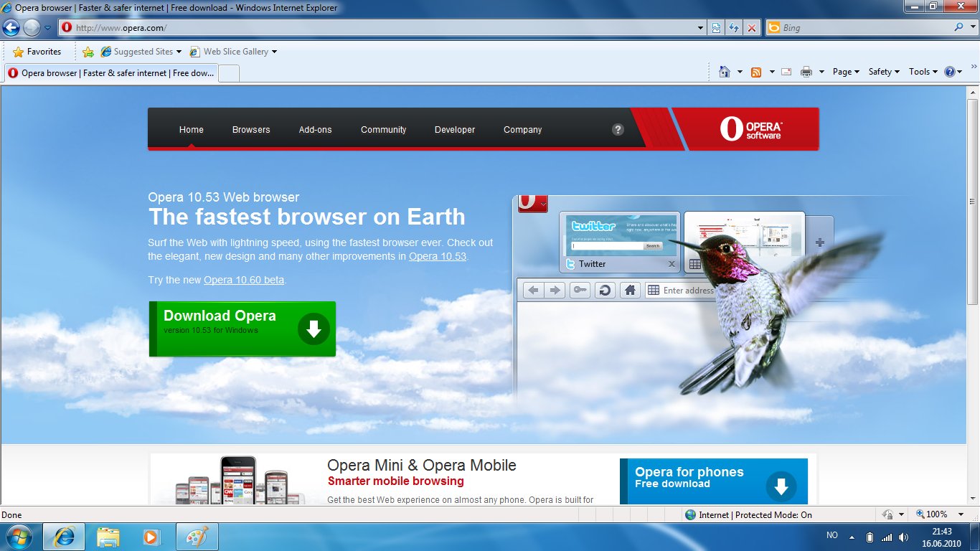Click the Print icon

pos(806,72)
